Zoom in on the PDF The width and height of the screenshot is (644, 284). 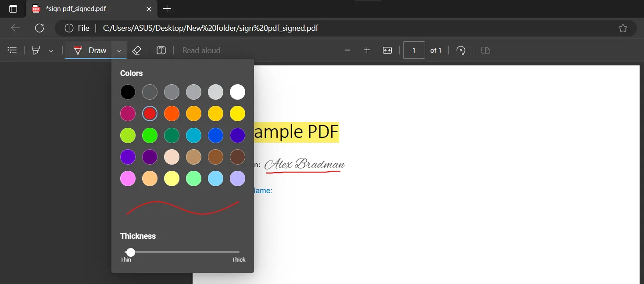pos(367,50)
